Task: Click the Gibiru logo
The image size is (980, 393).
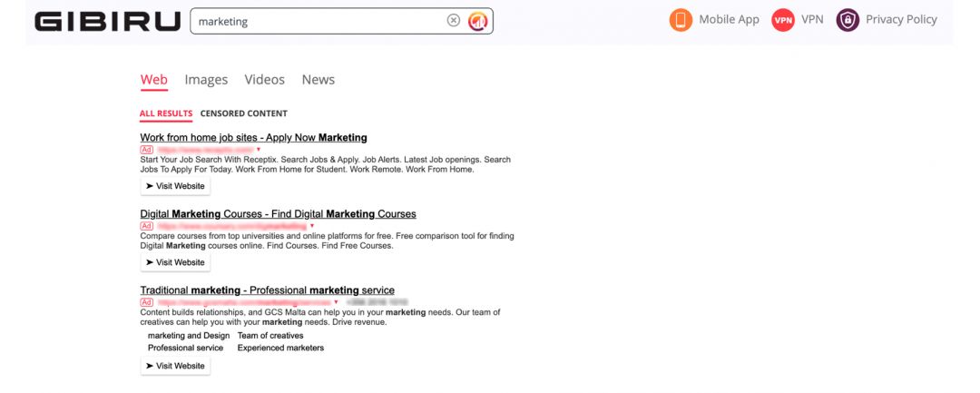Action: tap(107, 21)
